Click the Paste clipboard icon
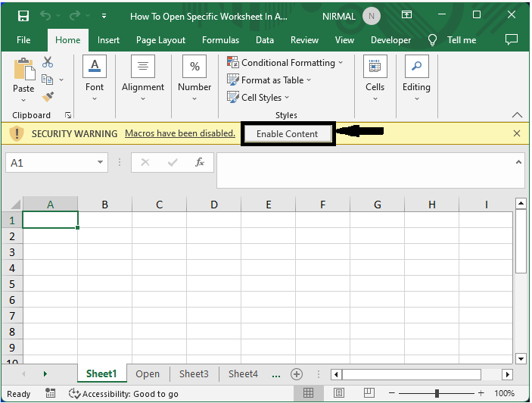Screen dimensions: 532x403 [23, 70]
